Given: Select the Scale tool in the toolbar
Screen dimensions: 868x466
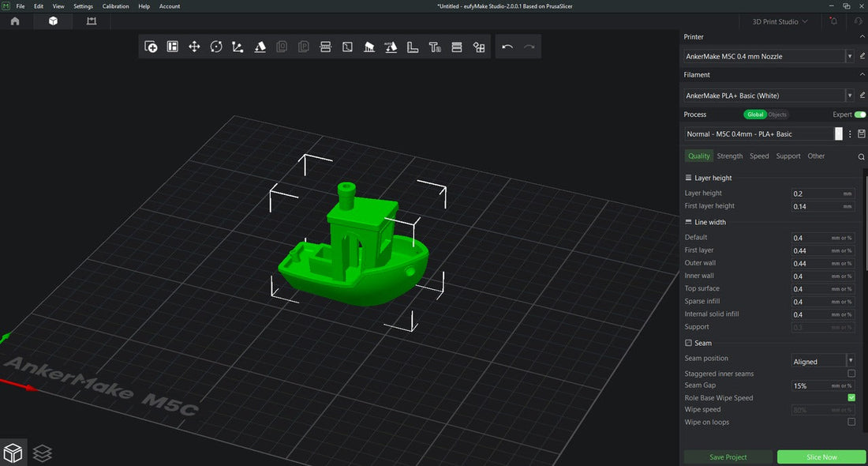Looking at the screenshot, I should [238, 47].
